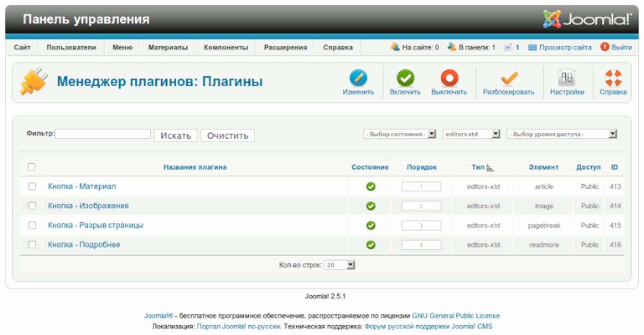The height and width of the screenshot is (335, 644).
Task: Click the Очистить clear button
Action: pos(228,136)
